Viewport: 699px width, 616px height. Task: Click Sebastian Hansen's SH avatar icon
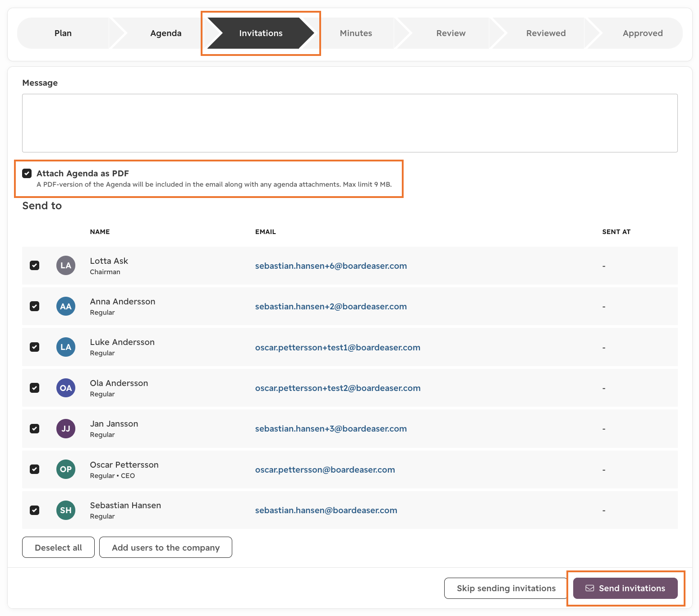click(x=66, y=510)
